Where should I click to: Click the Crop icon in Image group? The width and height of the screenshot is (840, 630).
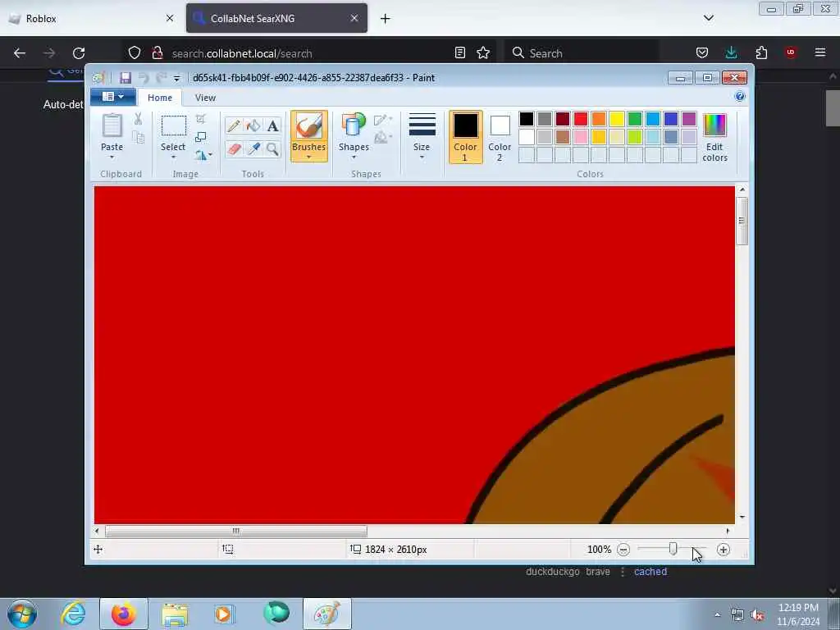pyautogui.click(x=201, y=119)
